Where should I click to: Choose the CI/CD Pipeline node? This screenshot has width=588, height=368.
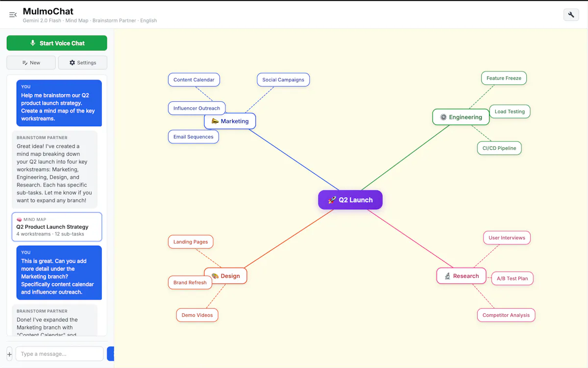pyautogui.click(x=499, y=148)
